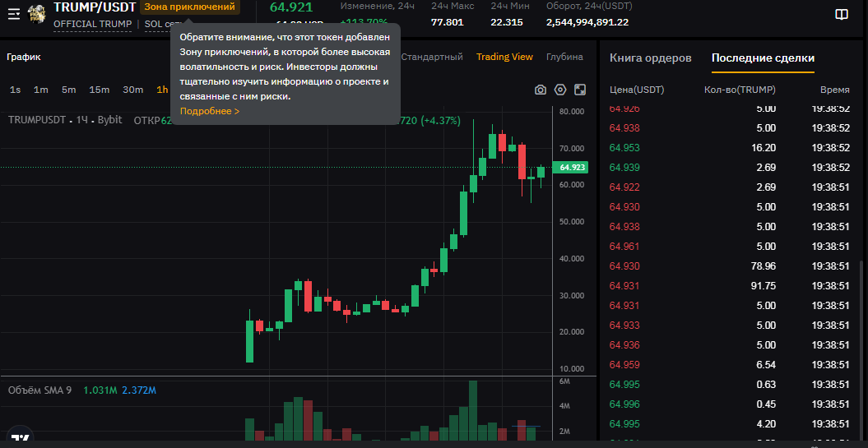The height and width of the screenshot is (448, 868).
Task: Select the 1s timeframe
Action: 16,90
